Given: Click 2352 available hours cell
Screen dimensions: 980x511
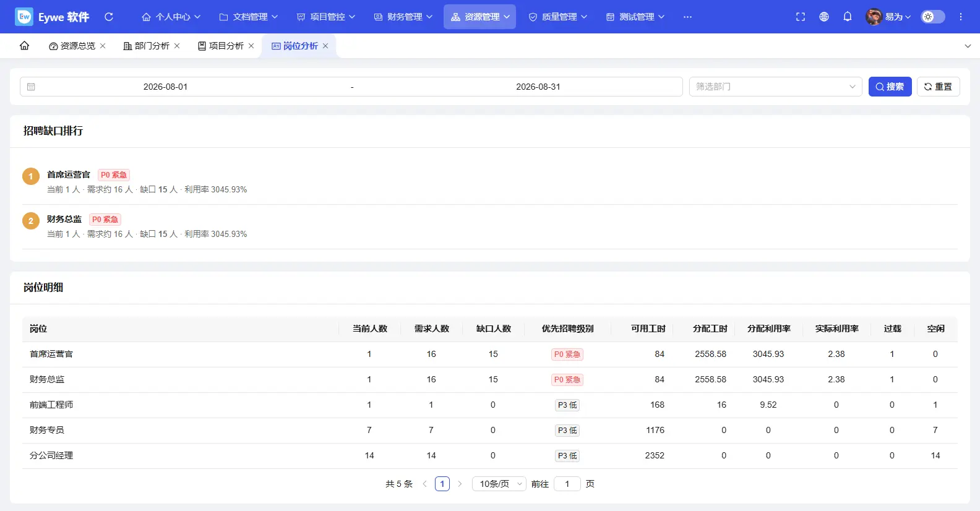Looking at the screenshot, I should click(x=655, y=455).
